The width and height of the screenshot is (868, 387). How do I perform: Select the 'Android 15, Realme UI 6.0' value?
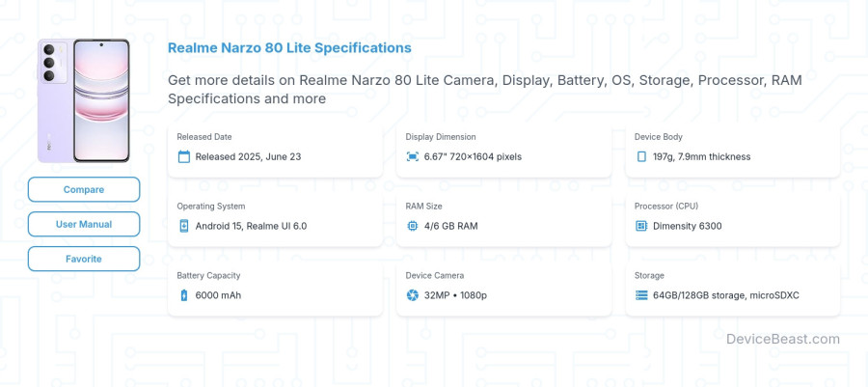pyautogui.click(x=251, y=226)
